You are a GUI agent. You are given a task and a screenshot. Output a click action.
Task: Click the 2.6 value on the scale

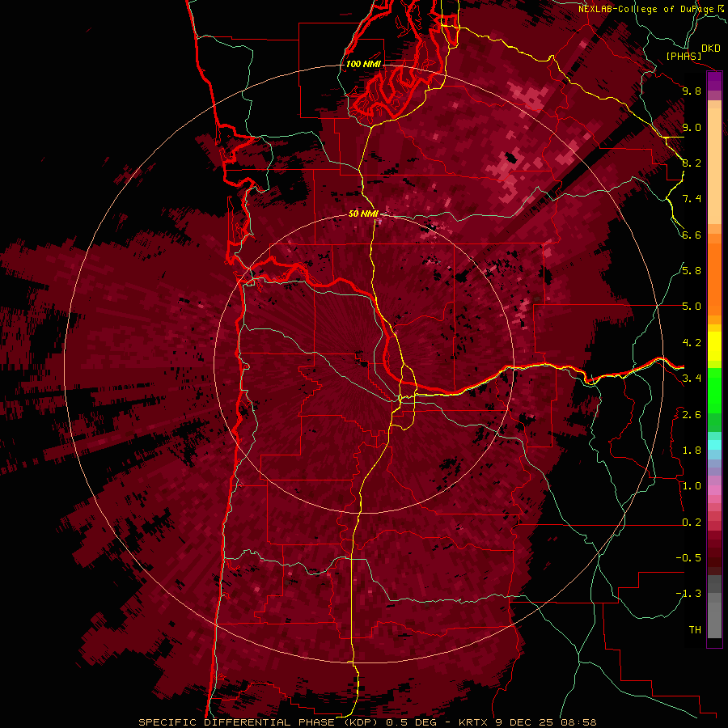click(x=692, y=415)
